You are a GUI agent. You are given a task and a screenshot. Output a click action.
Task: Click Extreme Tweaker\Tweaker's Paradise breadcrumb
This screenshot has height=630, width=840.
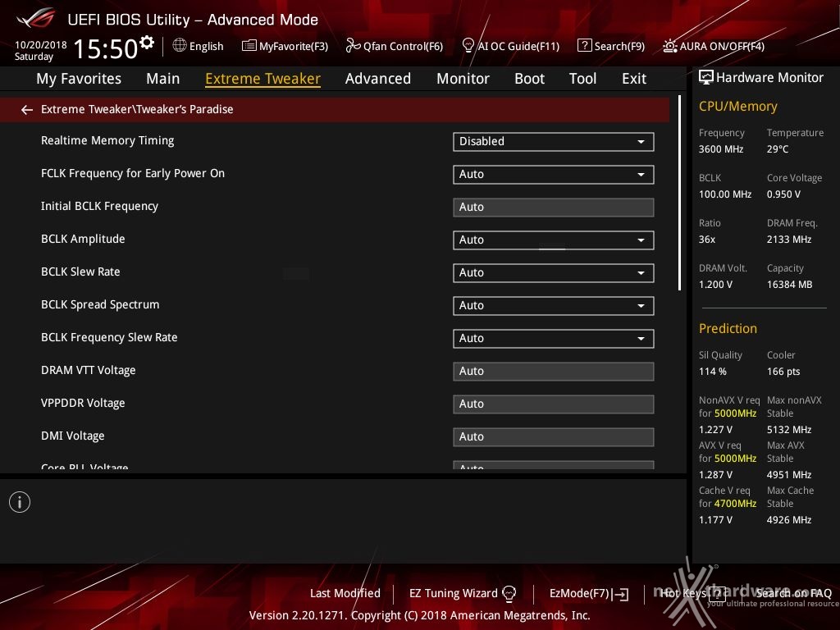(137, 109)
